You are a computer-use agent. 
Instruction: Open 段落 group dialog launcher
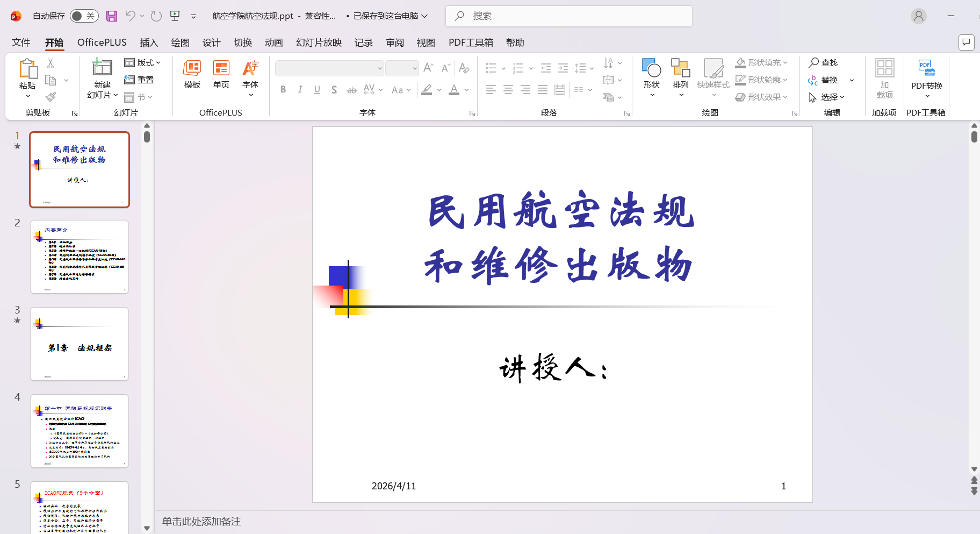627,113
